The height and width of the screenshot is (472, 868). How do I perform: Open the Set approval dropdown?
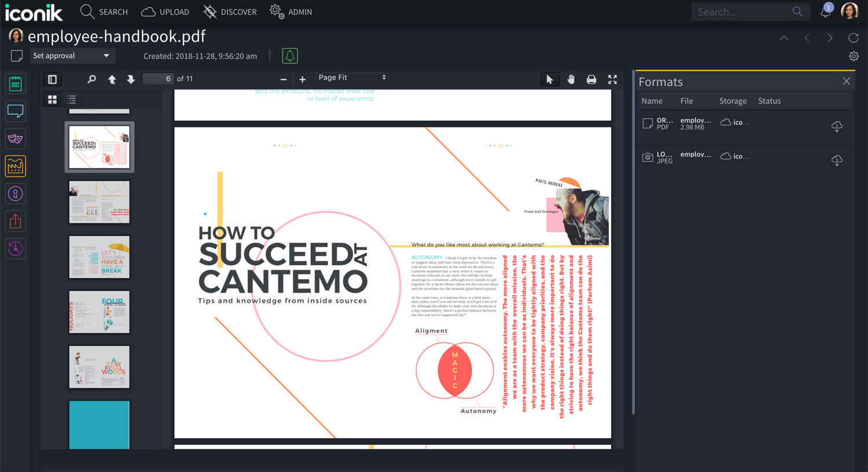click(x=72, y=56)
